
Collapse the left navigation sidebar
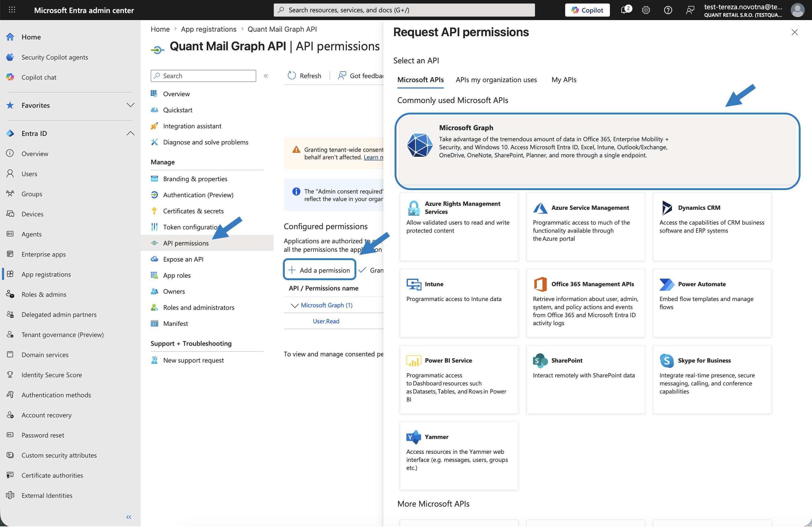(129, 517)
